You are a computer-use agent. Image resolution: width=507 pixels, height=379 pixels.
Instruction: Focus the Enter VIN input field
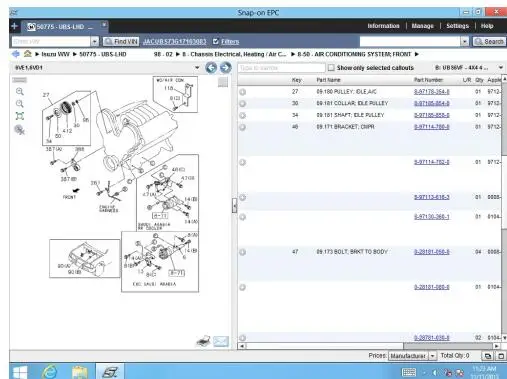point(51,42)
